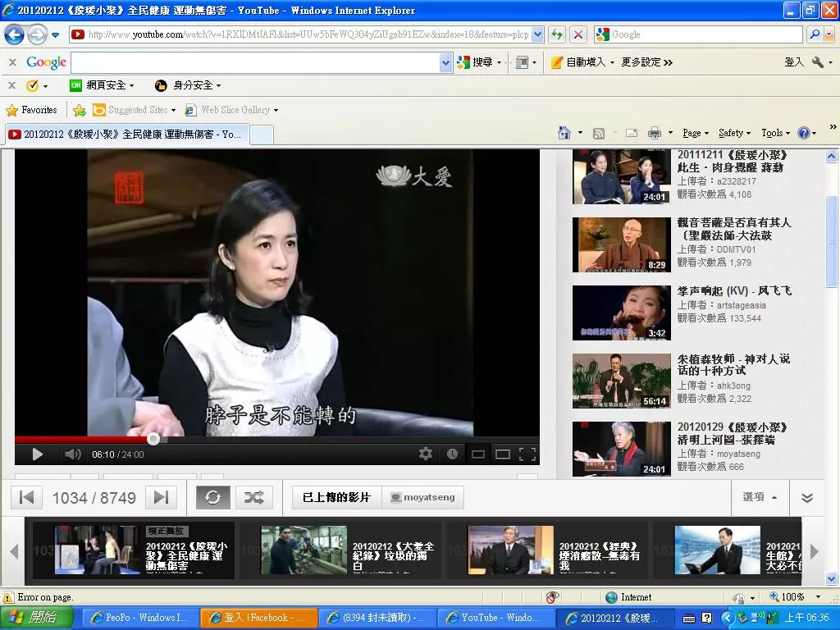This screenshot has height=630, width=840.
Task: Collapse playlist bar with double chevron
Action: click(x=807, y=498)
